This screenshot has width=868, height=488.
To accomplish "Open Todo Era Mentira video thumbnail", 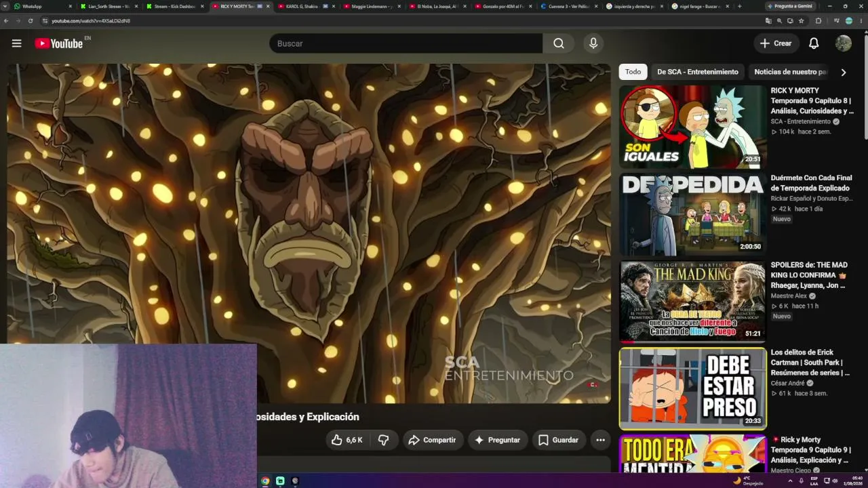I will (692, 453).
